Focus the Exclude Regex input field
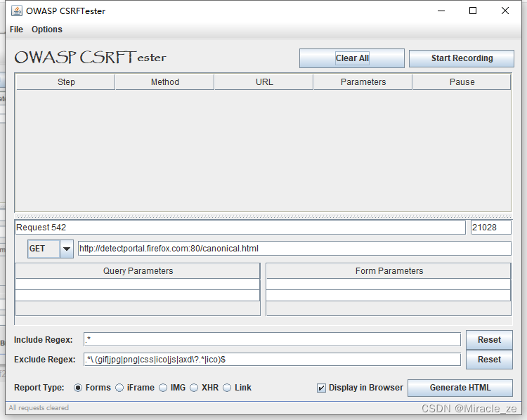 (x=272, y=360)
